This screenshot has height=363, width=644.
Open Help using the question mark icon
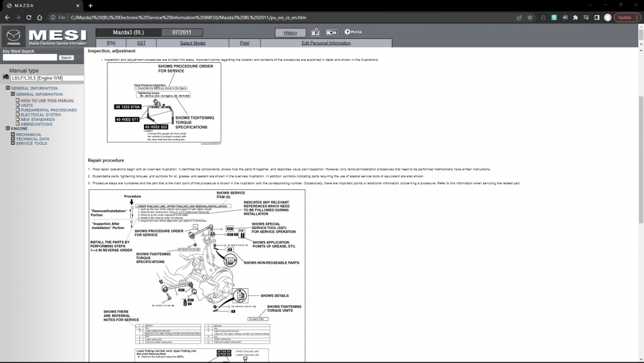coord(347,32)
